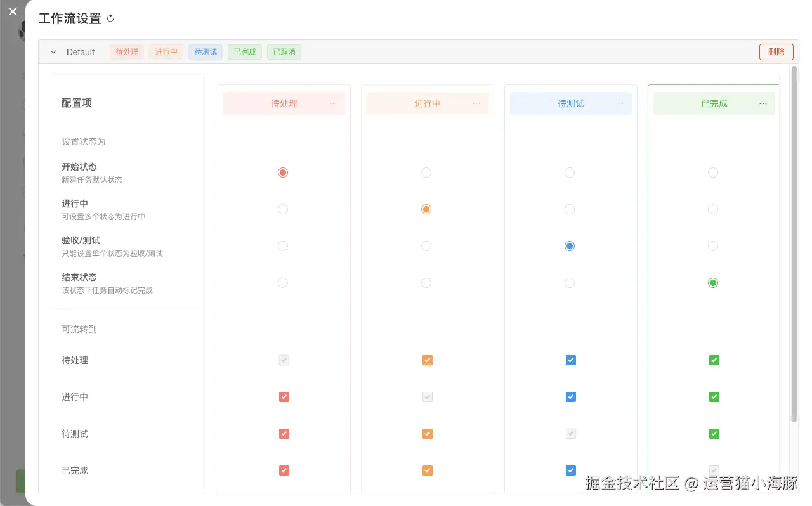Click the 已完成 column header
This screenshot has width=812, height=506.
(x=714, y=103)
